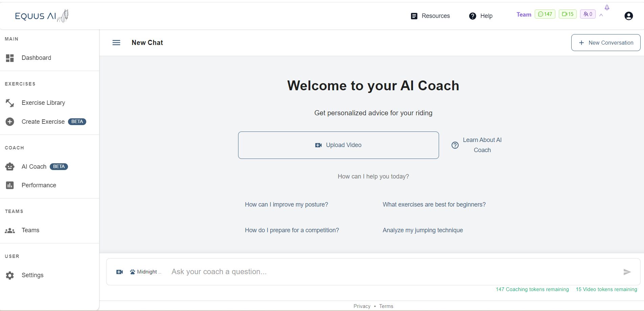Open Dashboard from the sidebar
Image resolution: width=644 pixels, height=311 pixels.
[36, 58]
